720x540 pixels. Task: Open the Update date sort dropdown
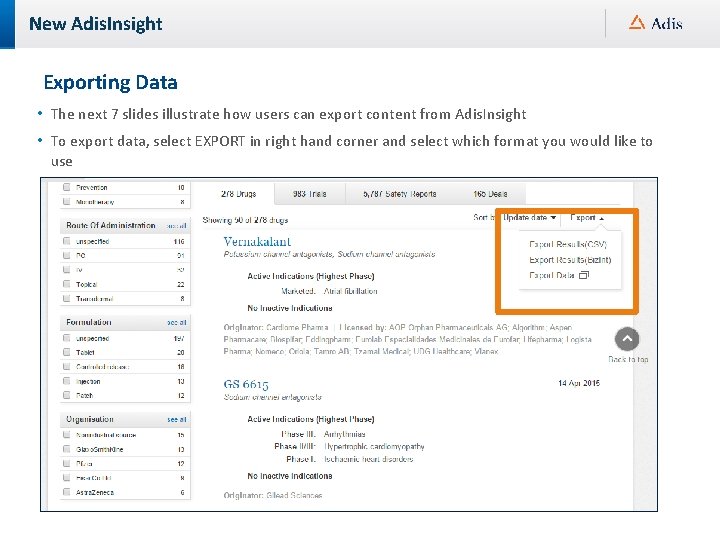[529, 218]
